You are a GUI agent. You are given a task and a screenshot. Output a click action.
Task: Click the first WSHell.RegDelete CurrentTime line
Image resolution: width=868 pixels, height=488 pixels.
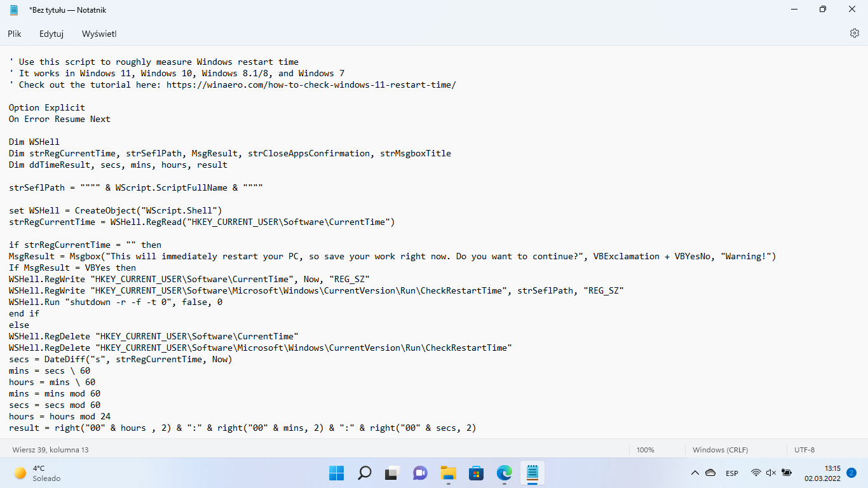click(x=154, y=336)
